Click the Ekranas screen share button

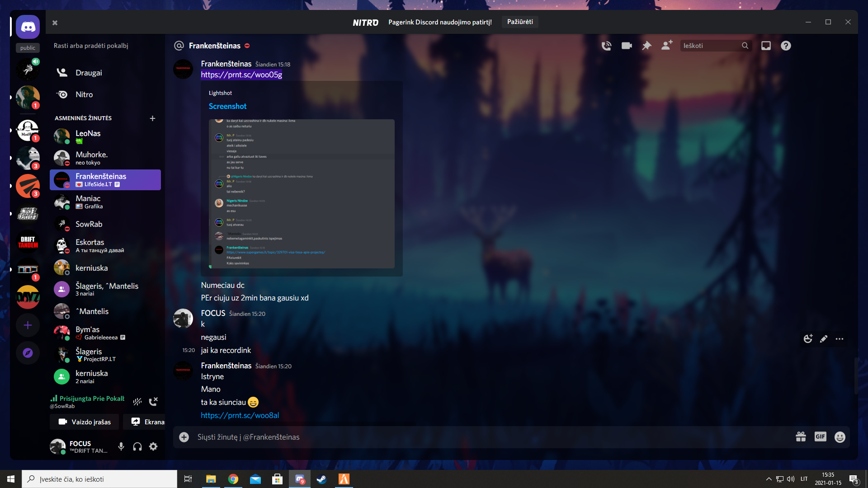[145, 422]
